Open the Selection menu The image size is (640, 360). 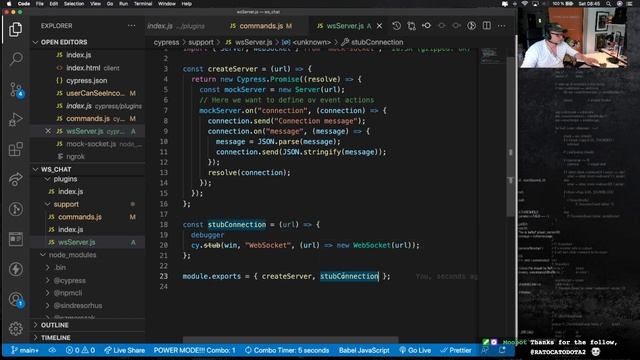click(x=74, y=4)
